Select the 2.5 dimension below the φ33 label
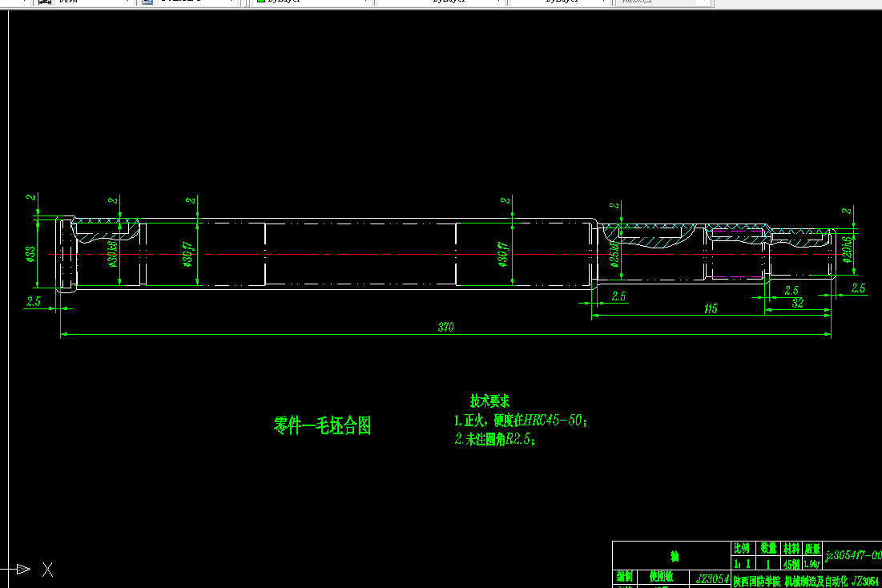The height and width of the screenshot is (588, 882). pyautogui.click(x=34, y=301)
